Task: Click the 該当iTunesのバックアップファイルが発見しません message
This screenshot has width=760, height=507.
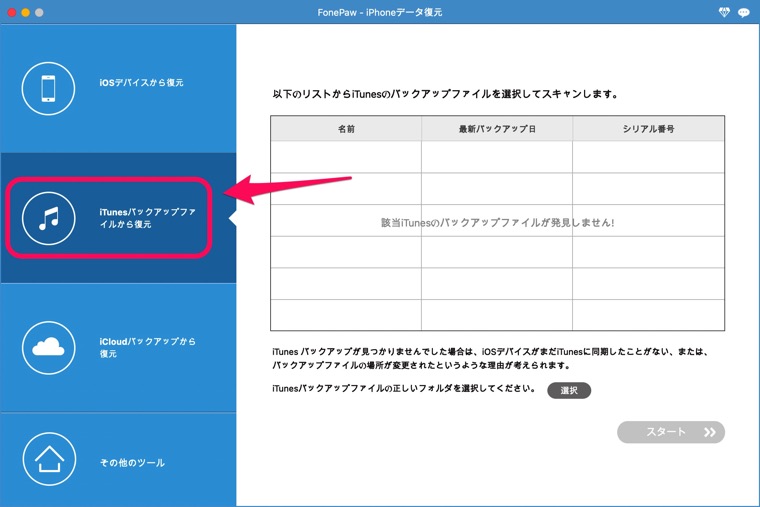Action: coord(497,222)
